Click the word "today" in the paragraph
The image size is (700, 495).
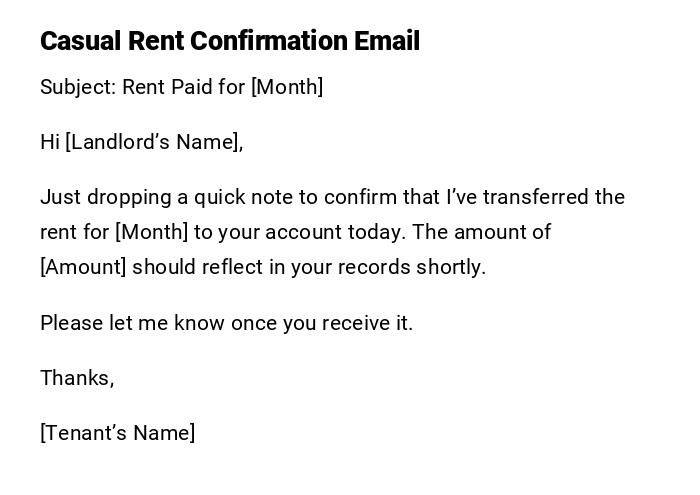tap(375, 232)
